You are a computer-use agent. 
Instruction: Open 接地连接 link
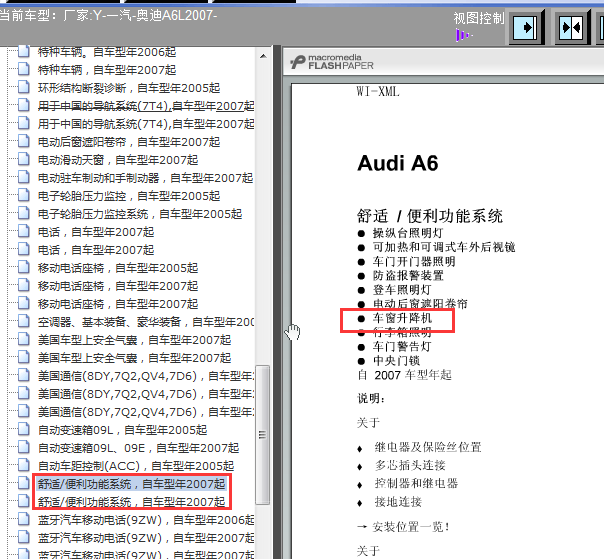click(x=398, y=502)
